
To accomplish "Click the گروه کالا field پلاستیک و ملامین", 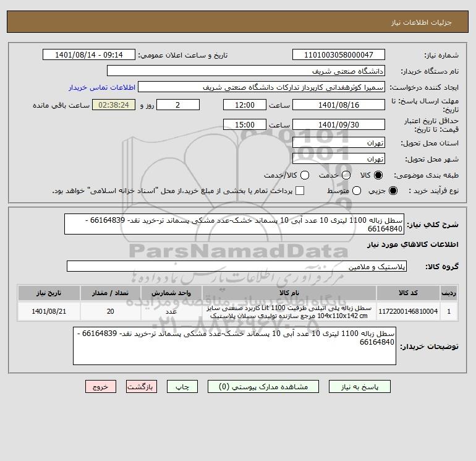I will click(237, 266).
